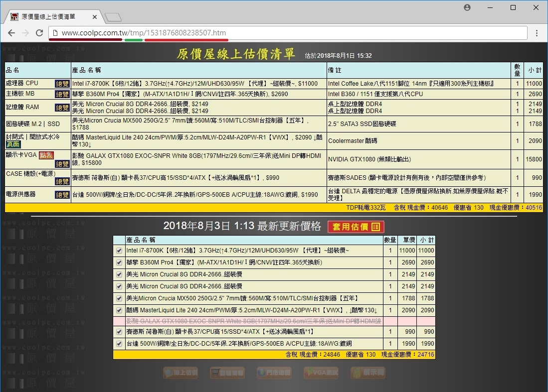This screenshot has width=548, height=392.
Task: Click the 展示間 door icon button
Action: point(367,373)
